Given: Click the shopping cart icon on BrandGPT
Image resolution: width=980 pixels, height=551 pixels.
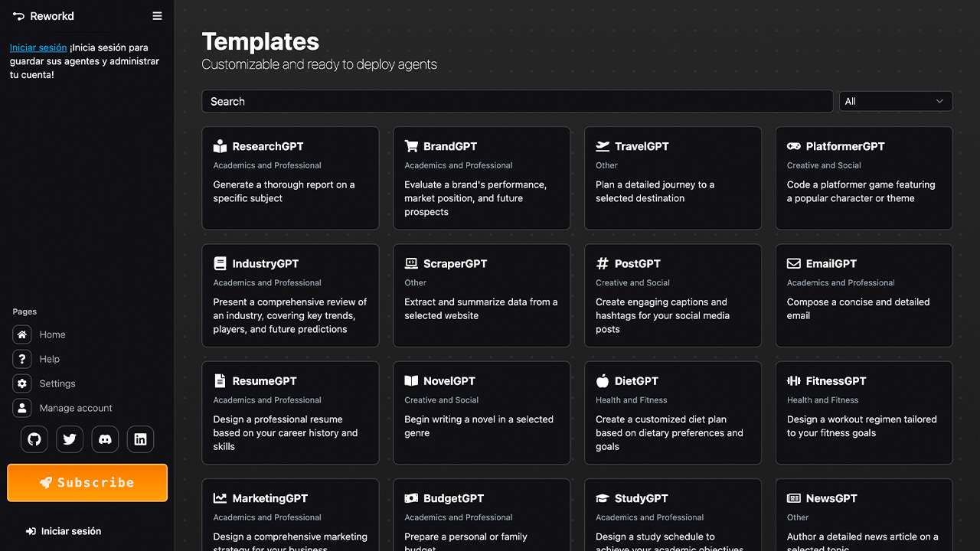Looking at the screenshot, I should [x=410, y=145].
